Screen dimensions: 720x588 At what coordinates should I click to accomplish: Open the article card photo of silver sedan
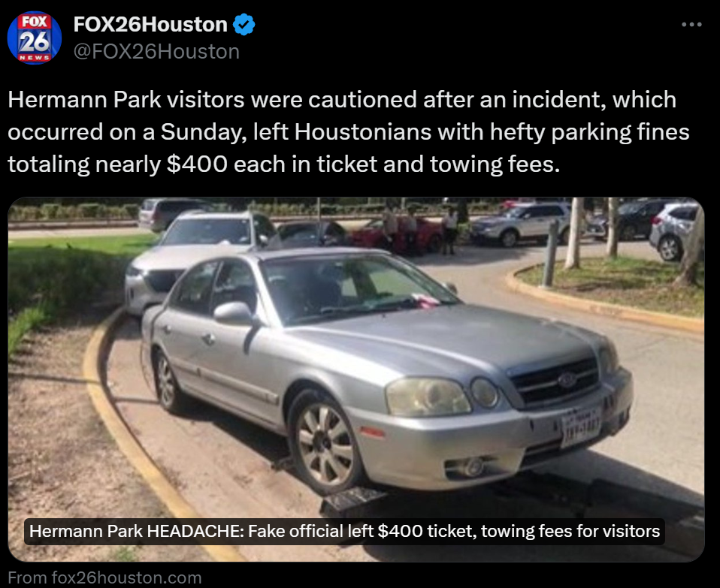click(x=356, y=379)
